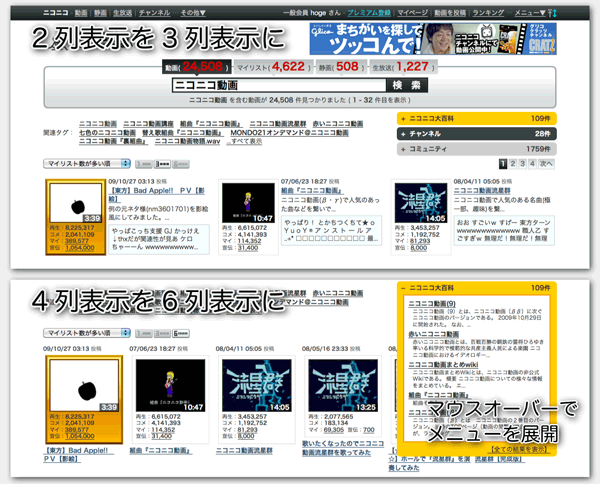Screen dimensions: 600x484
Task: Open the マイリスト数が多い順 sort dropdown in upper view
Action: point(87,163)
